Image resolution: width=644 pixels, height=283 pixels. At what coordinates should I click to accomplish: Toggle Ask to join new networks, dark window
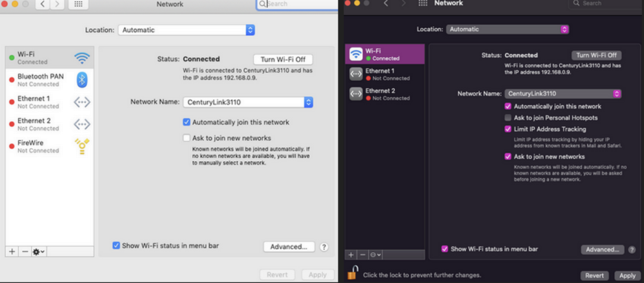pos(508,156)
